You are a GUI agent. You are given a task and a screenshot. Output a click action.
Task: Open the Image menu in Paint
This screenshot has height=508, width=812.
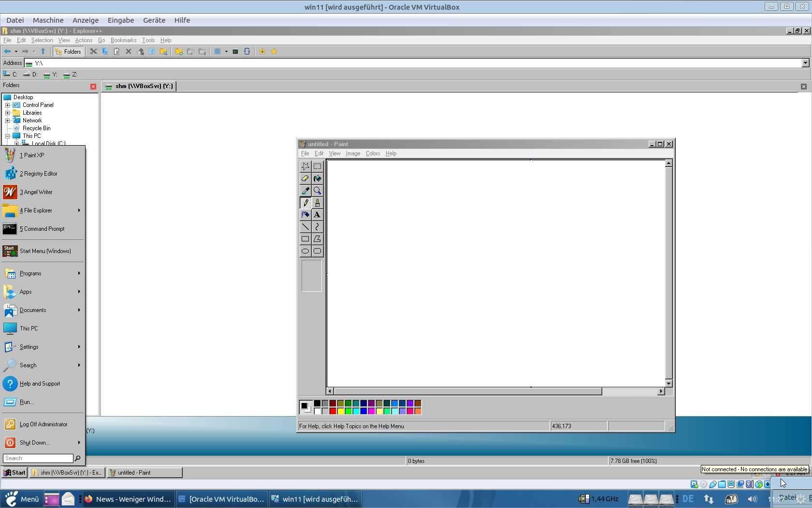pyautogui.click(x=352, y=153)
